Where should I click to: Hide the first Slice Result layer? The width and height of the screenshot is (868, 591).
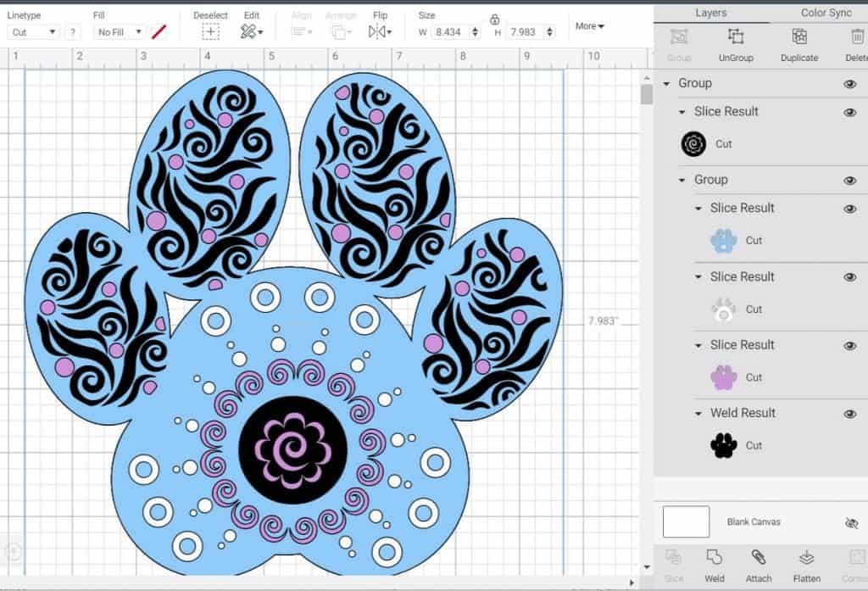(x=849, y=113)
